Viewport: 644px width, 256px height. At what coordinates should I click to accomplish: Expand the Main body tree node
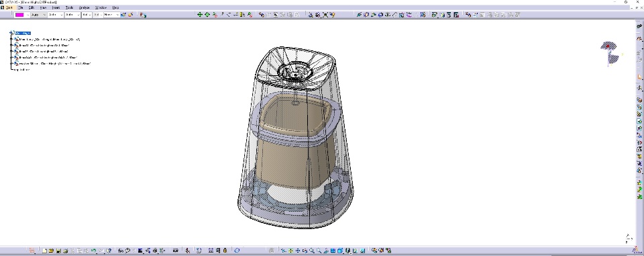point(12,40)
